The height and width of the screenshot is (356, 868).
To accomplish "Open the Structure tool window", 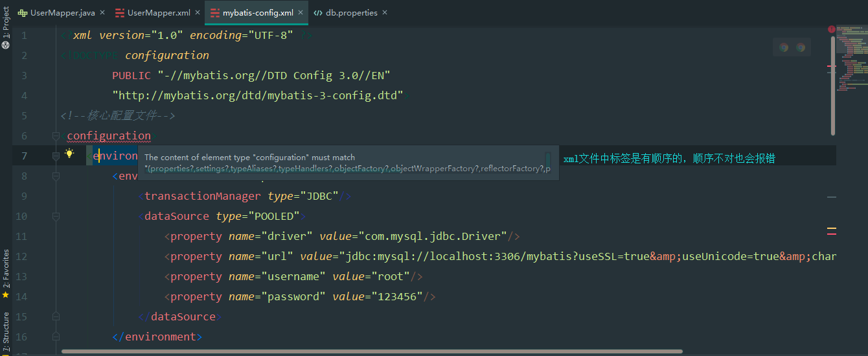I will pyautogui.click(x=6, y=332).
